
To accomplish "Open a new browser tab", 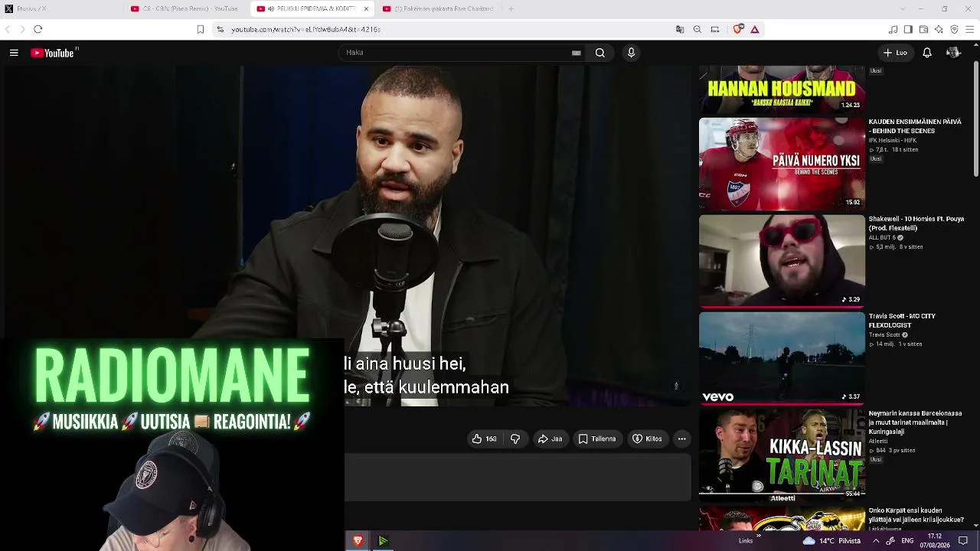I will click(511, 9).
